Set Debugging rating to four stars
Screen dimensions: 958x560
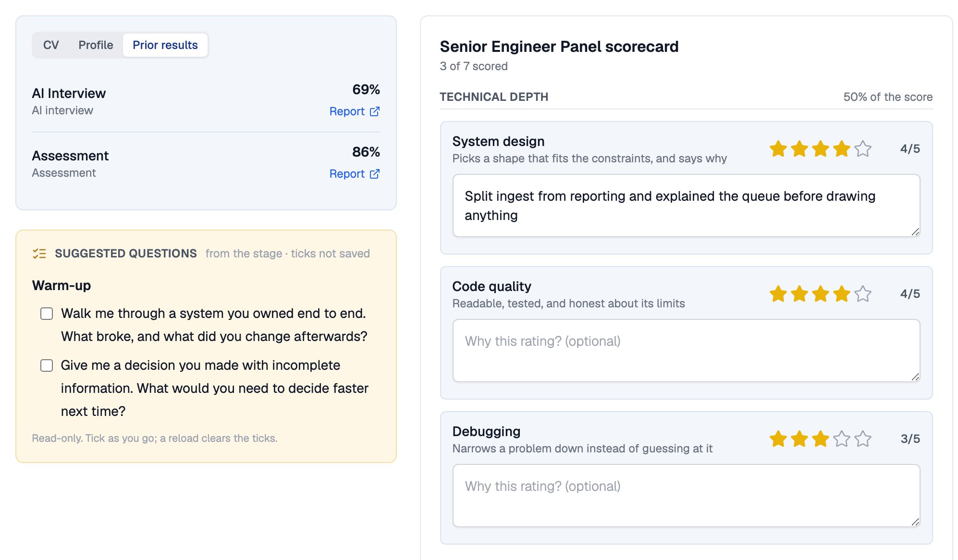click(842, 439)
